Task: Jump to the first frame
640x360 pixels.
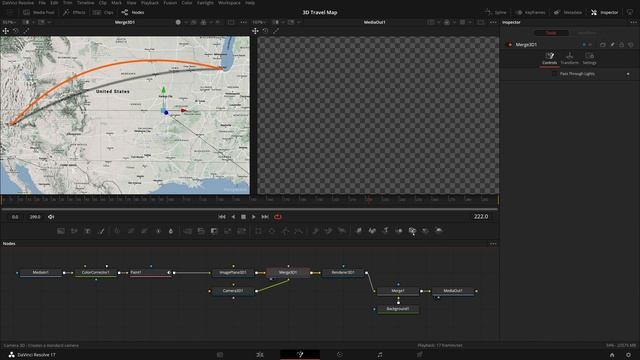Action: click(222, 217)
